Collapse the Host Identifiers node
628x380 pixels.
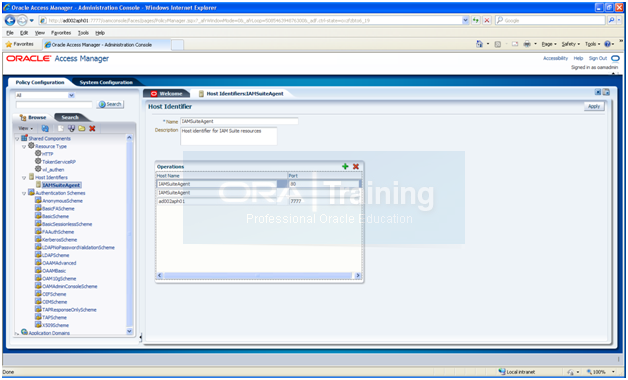tap(24, 177)
